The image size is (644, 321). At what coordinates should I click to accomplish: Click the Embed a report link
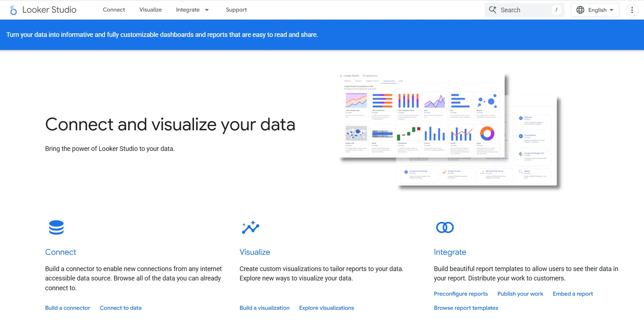coord(573,294)
